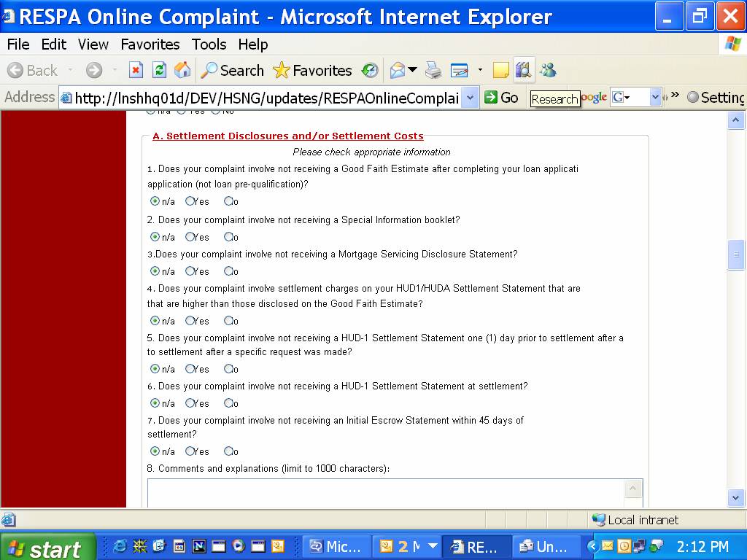Open Settlement Disclosures and/or Settlement Costs link
The image size is (747, 560).
287,136
